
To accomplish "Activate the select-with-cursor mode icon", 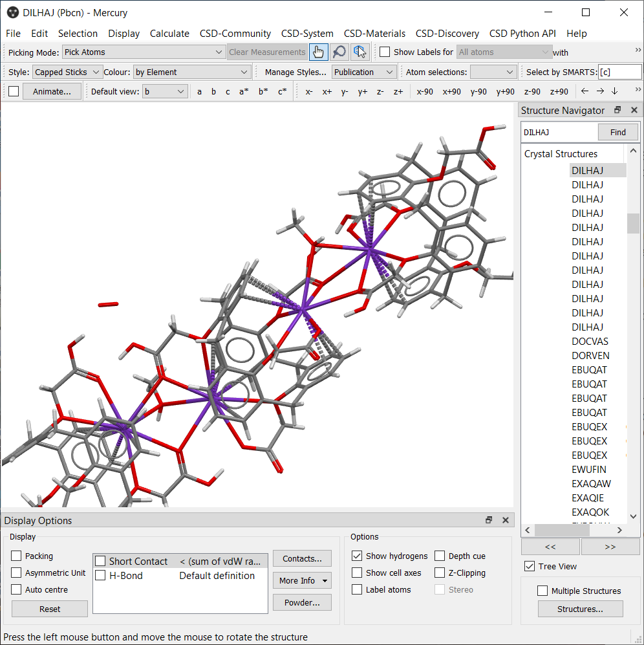I will 360,52.
